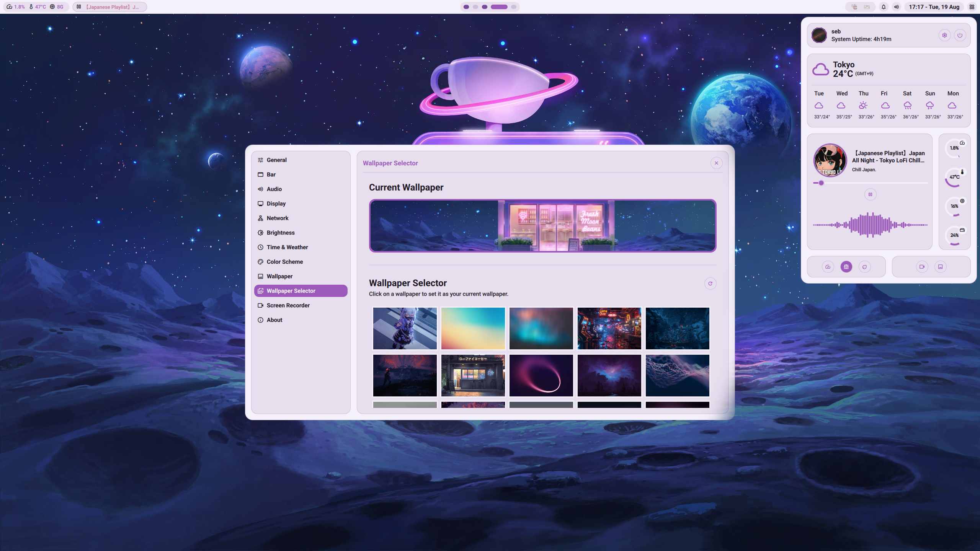Image resolution: width=980 pixels, height=551 pixels.
Task: Select the balanced power profile
Action: pyautogui.click(x=846, y=267)
